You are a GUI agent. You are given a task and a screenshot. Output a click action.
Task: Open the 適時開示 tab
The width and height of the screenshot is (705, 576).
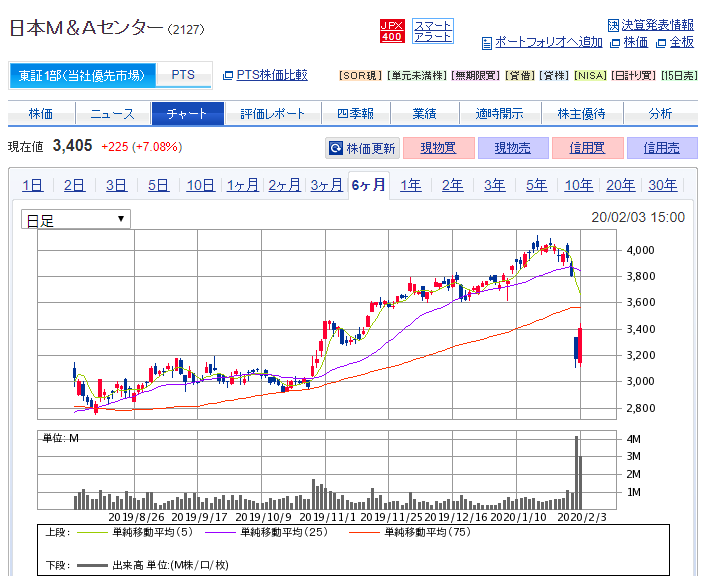[x=500, y=114]
